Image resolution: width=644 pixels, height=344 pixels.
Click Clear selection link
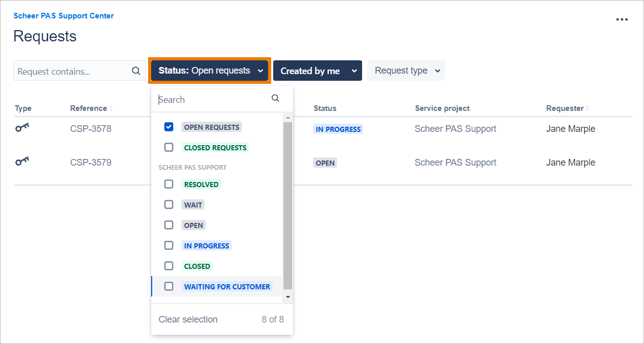click(x=188, y=319)
